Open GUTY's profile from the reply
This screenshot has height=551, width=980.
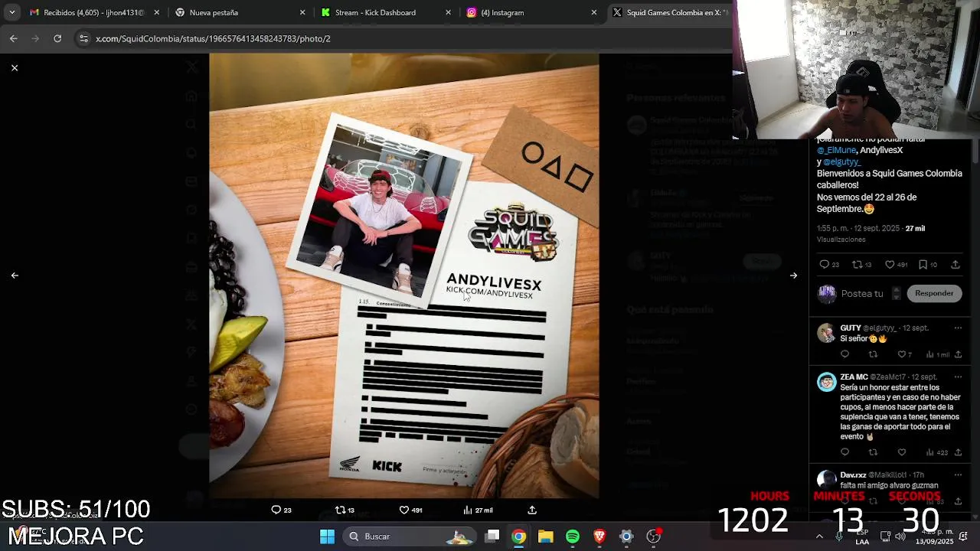[851, 328]
